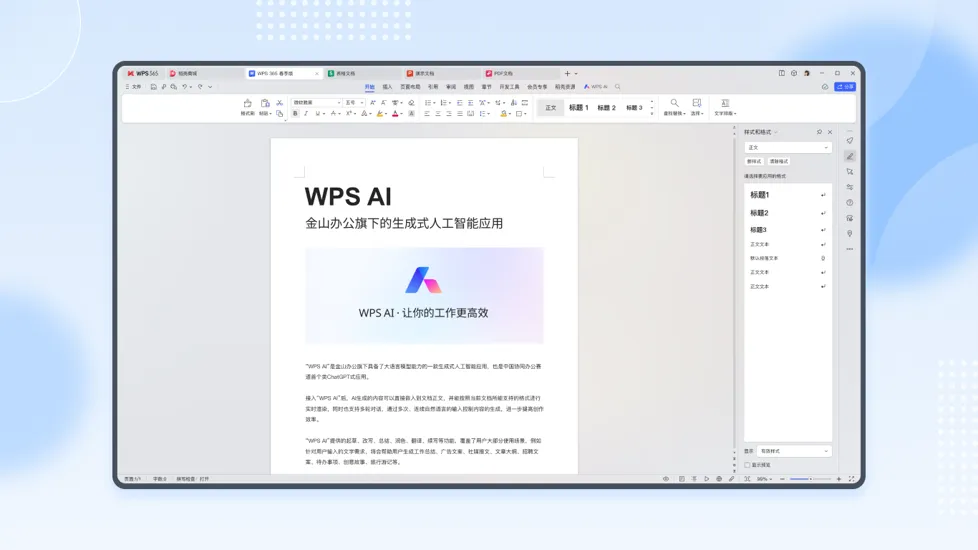Click the Strikethrough A icon
The width and height of the screenshot is (978, 550).
tap(333, 113)
